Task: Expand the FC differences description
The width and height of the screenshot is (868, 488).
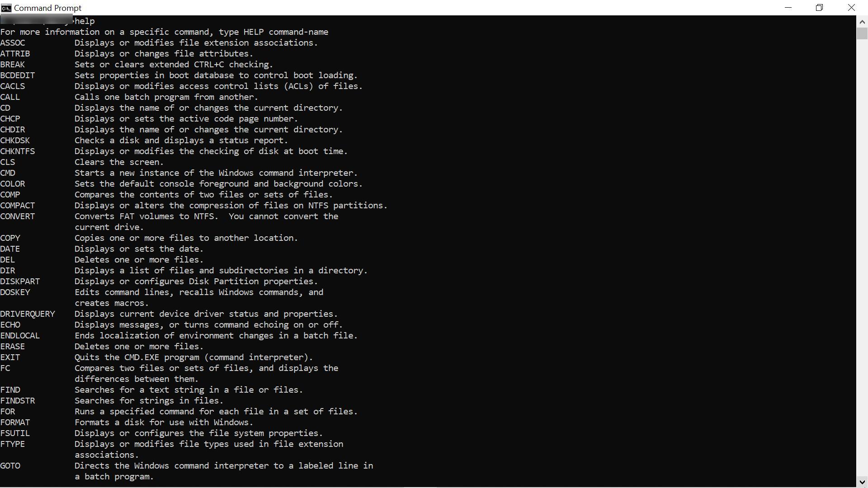Action: click(x=137, y=379)
